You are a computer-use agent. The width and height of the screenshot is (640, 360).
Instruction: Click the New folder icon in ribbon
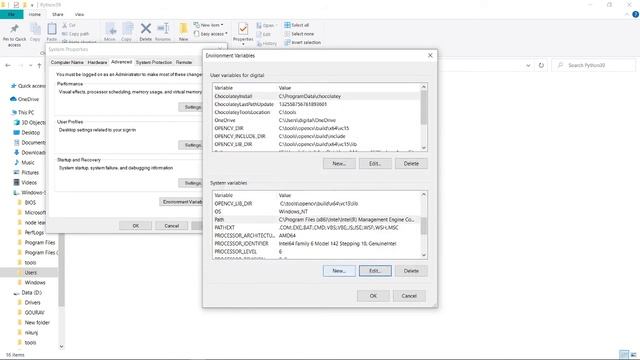coord(184,29)
